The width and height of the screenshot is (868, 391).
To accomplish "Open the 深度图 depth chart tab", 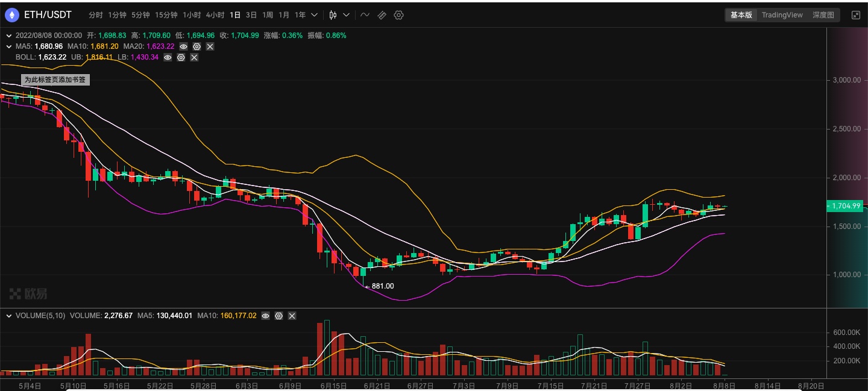I will pos(823,14).
